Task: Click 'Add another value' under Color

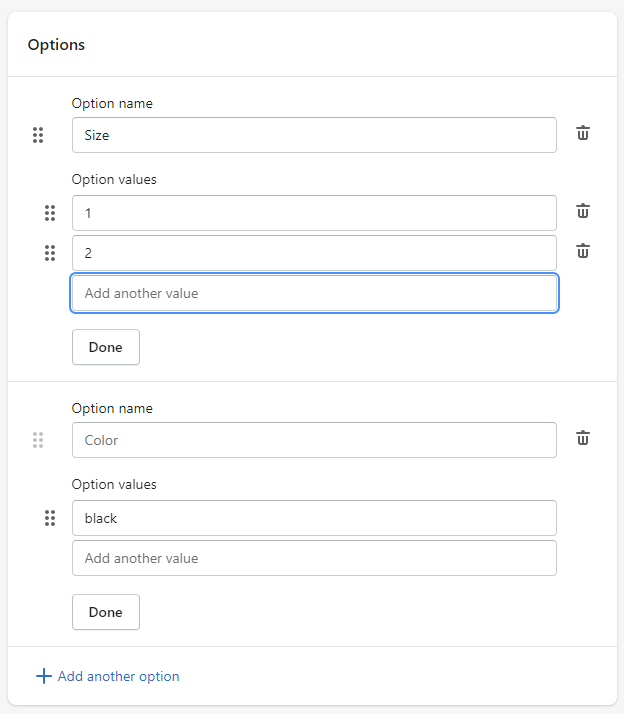Action: point(314,558)
